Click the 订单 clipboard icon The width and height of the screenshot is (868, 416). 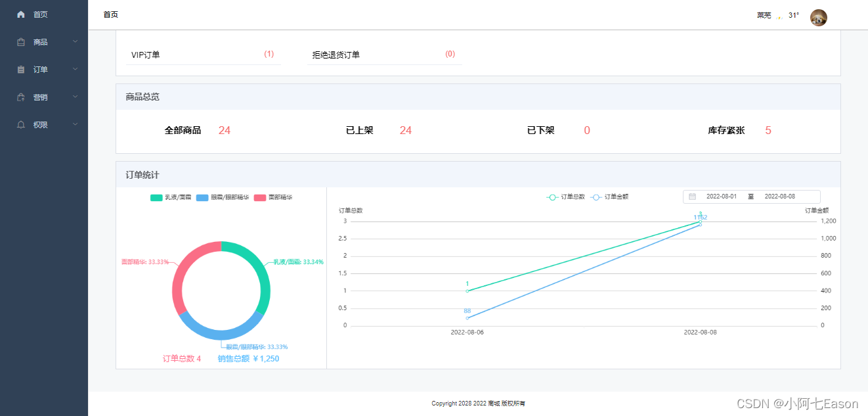tap(21, 69)
